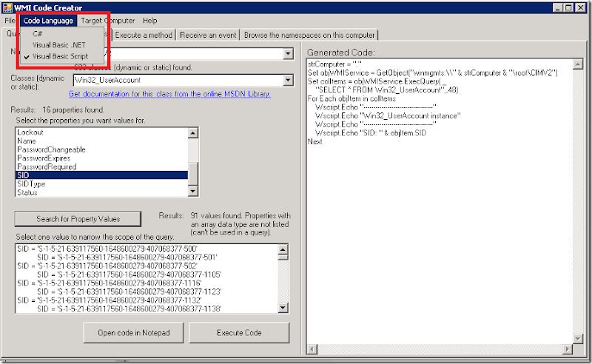Open Browse the namespaces on this computer tab
Image resolution: width=592 pixels, height=364 pixels.
click(309, 35)
